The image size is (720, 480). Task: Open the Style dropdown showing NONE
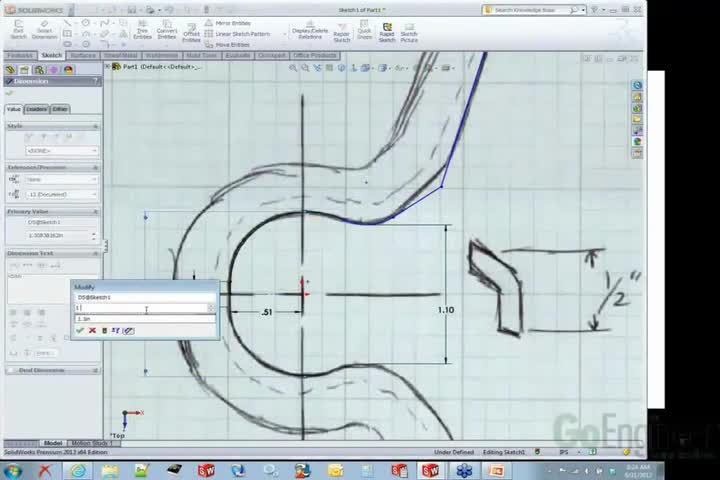click(62, 151)
